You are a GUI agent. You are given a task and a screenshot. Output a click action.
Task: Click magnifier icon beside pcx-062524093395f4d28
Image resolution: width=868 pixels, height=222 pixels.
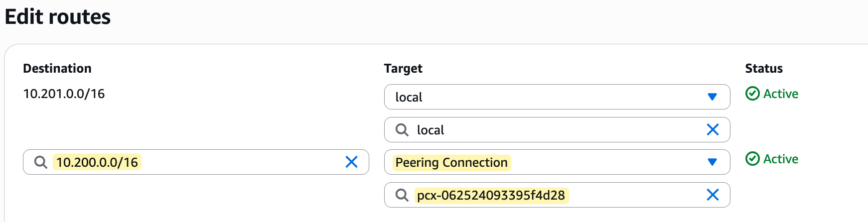pos(402,195)
